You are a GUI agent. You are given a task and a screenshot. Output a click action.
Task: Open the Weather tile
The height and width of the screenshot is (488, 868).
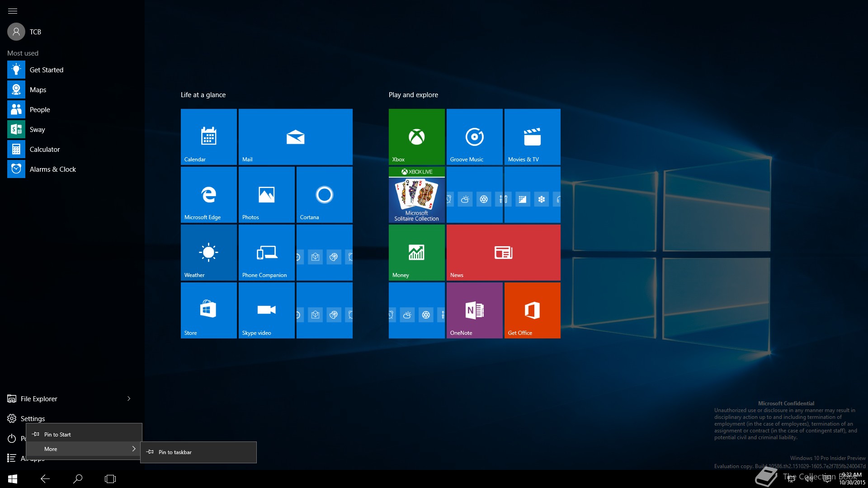[x=208, y=252]
